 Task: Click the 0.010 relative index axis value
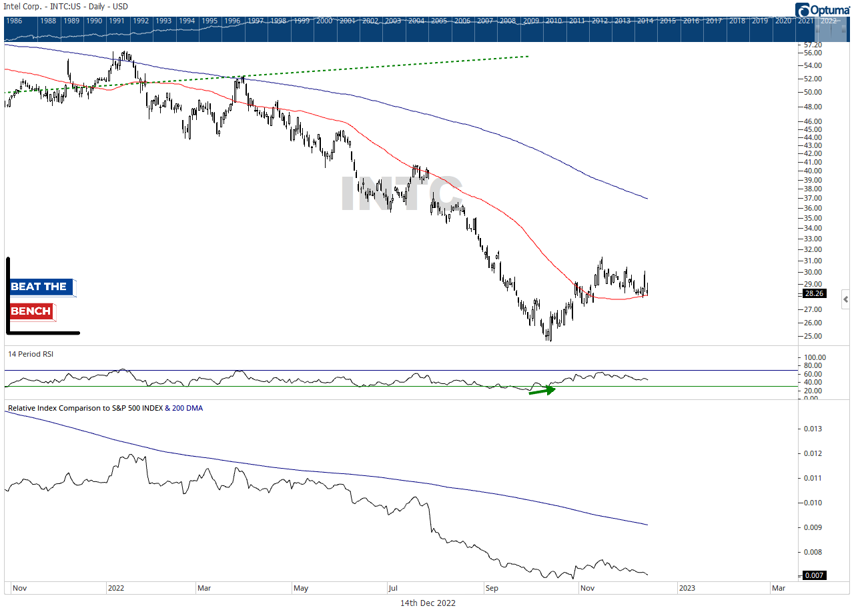814,503
